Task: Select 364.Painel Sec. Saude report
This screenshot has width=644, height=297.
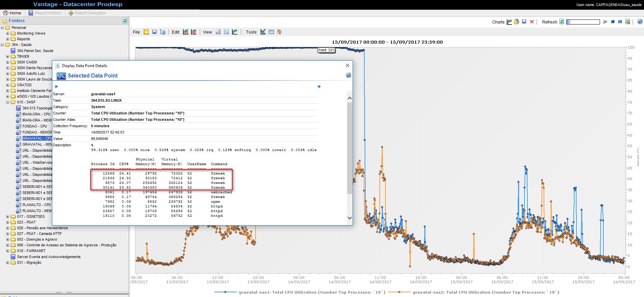Action: pos(35,51)
